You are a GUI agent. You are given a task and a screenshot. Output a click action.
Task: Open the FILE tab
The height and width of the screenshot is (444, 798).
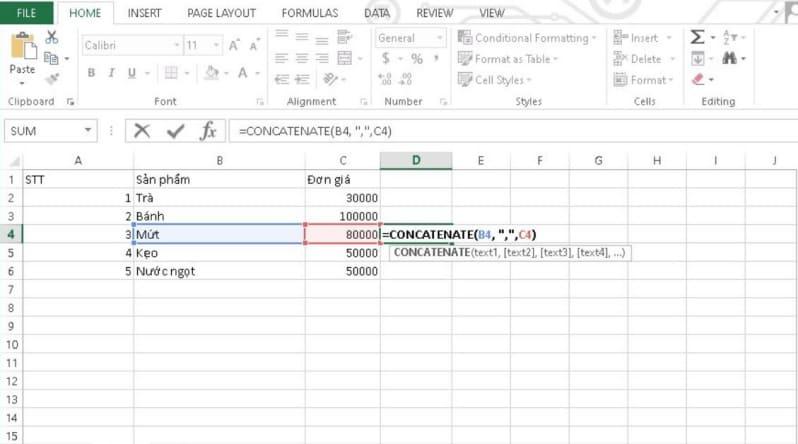[x=26, y=13]
